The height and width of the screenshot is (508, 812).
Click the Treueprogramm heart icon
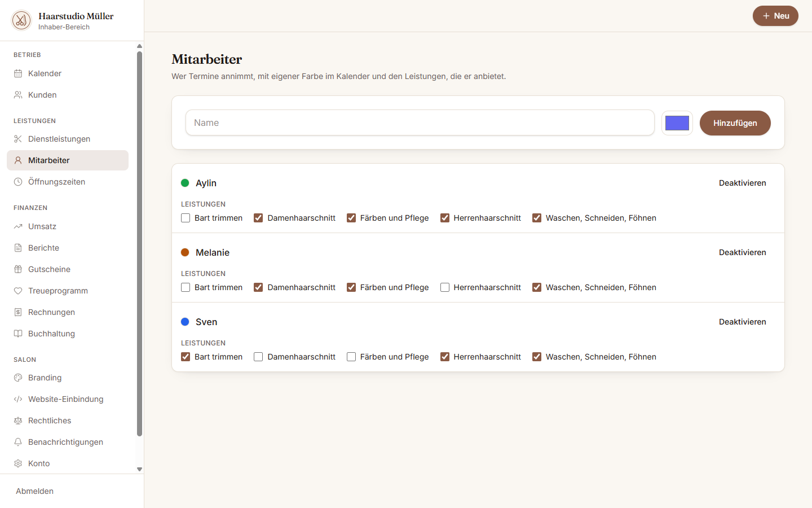click(x=18, y=291)
